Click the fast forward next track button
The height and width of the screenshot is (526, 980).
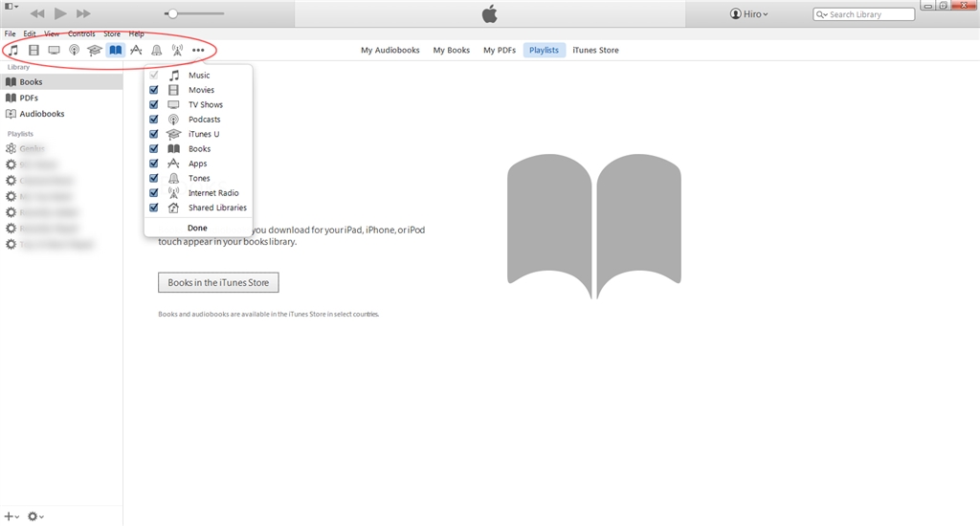[83, 13]
